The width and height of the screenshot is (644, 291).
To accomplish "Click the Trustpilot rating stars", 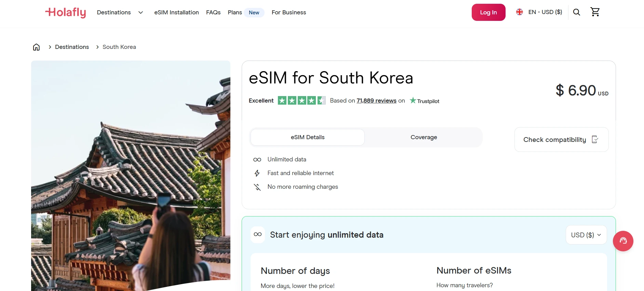I will point(301,100).
